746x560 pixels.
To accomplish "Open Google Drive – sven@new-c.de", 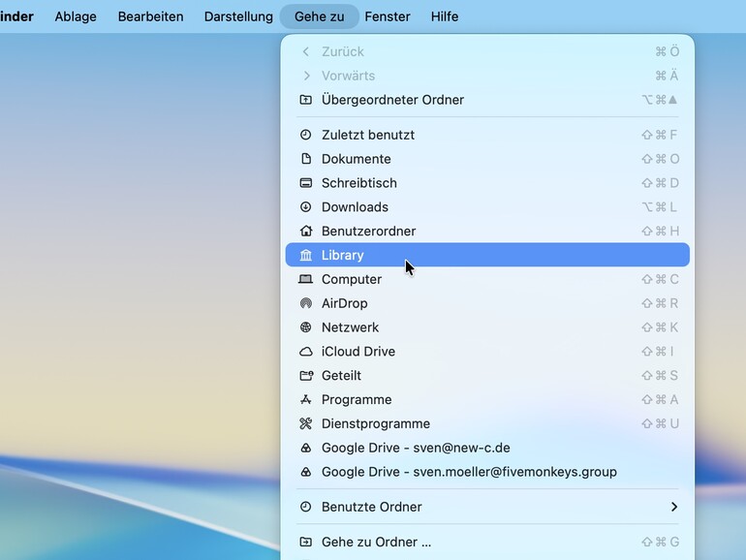I will [487, 449].
